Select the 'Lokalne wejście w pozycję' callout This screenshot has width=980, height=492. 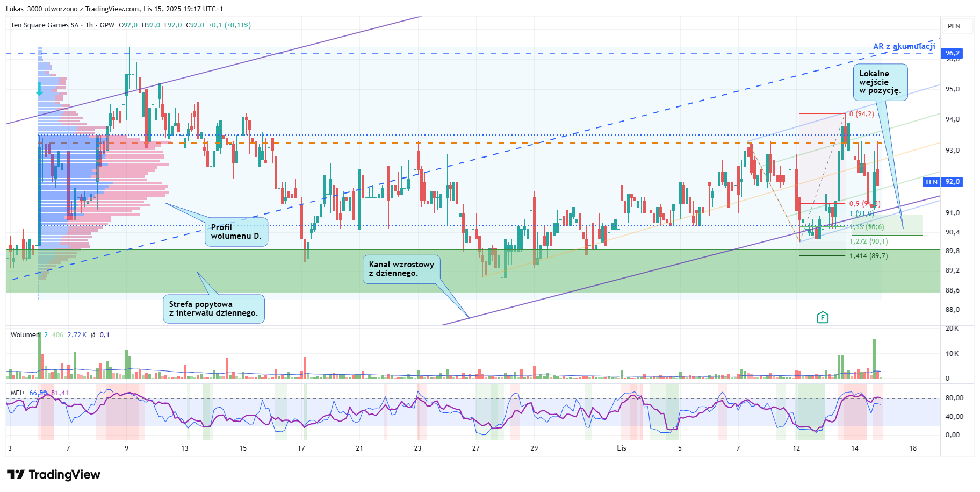[x=880, y=82]
